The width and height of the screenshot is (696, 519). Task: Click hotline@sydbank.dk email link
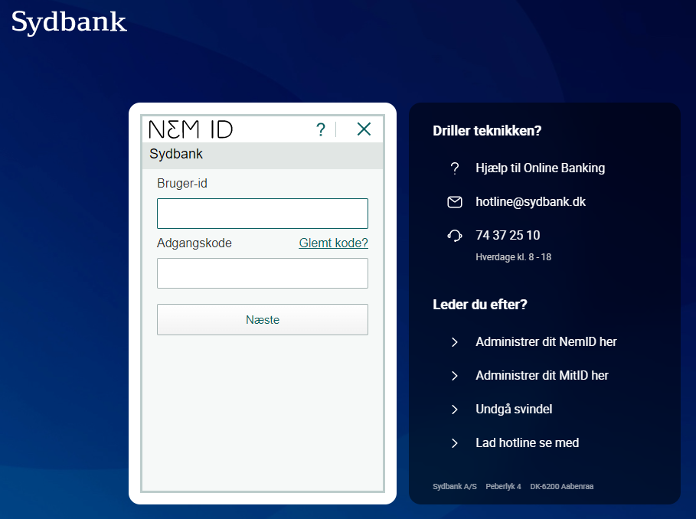[x=530, y=202]
